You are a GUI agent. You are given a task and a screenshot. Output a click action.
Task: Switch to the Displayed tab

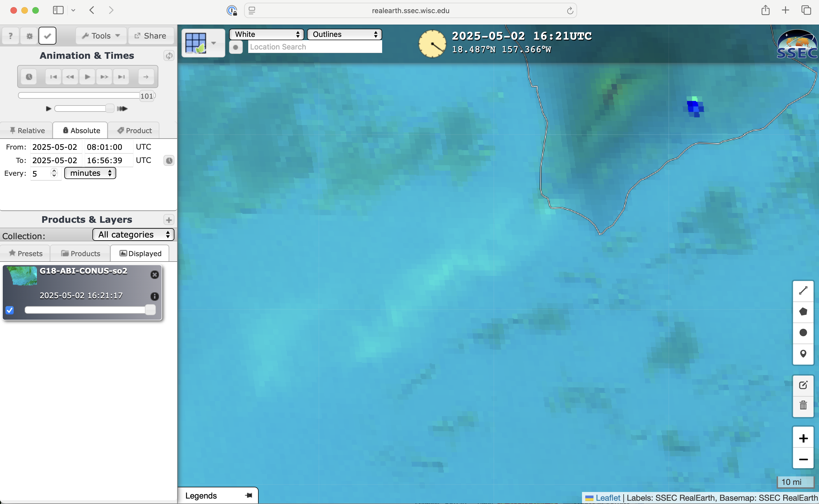pos(140,253)
